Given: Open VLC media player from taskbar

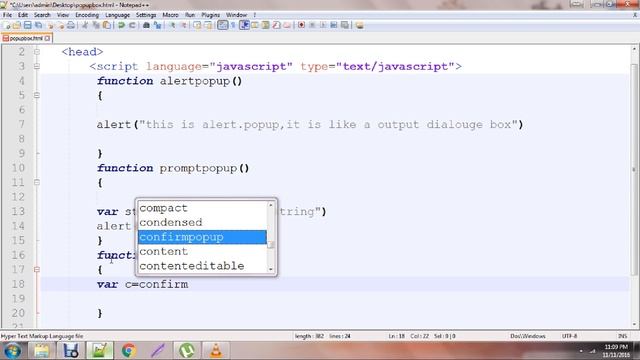Looking at the screenshot, I should pyautogui.click(x=216, y=351).
